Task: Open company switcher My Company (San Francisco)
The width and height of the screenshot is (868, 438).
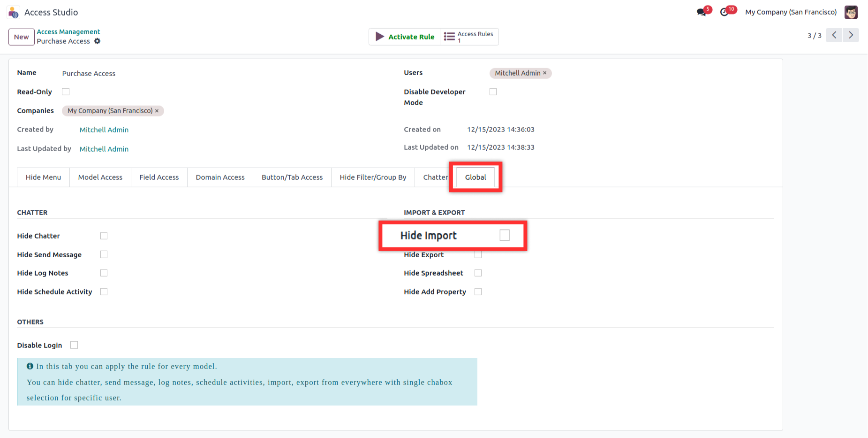Action: (x=791, y=12)
